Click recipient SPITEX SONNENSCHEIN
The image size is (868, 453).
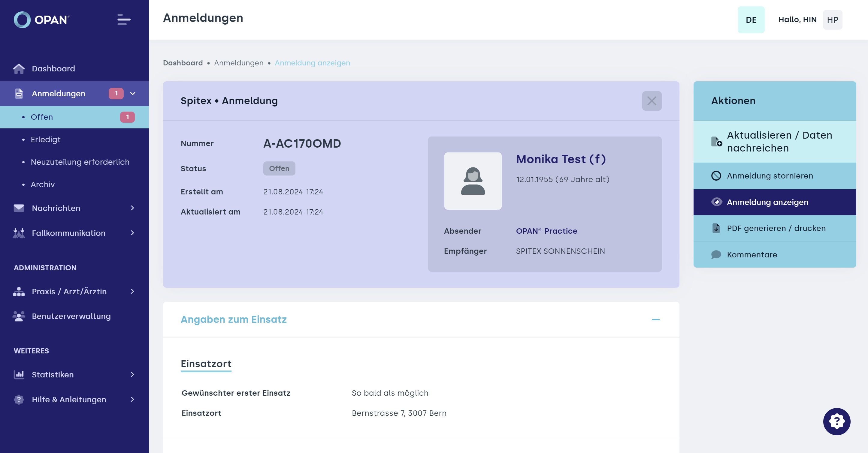click(x=560, y=251)
